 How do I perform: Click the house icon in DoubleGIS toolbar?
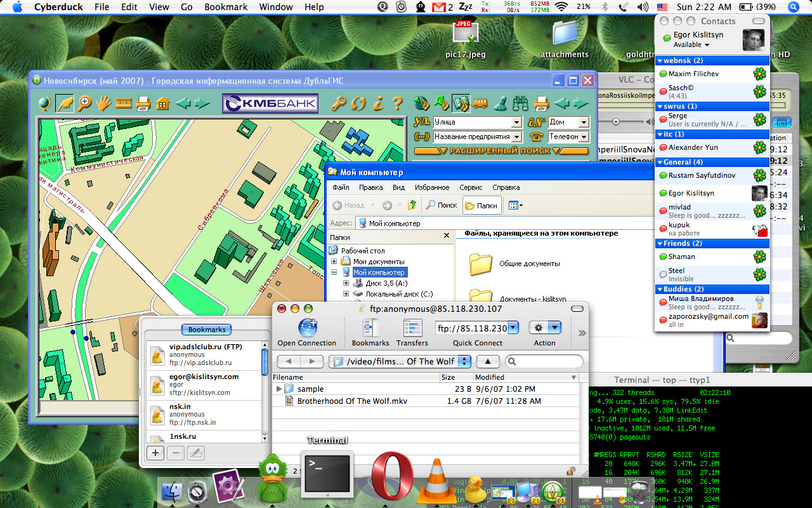pyautogui.click(x=163, y=103)
